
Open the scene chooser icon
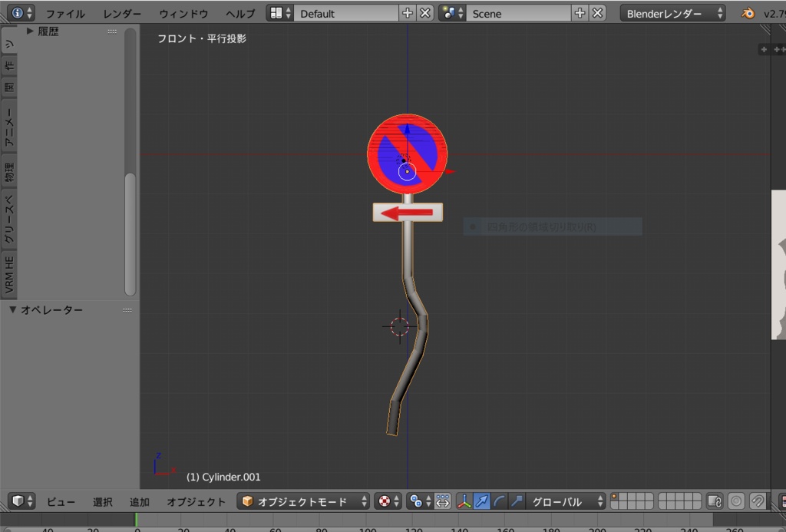pyautogui.click(x=451, y=13)
